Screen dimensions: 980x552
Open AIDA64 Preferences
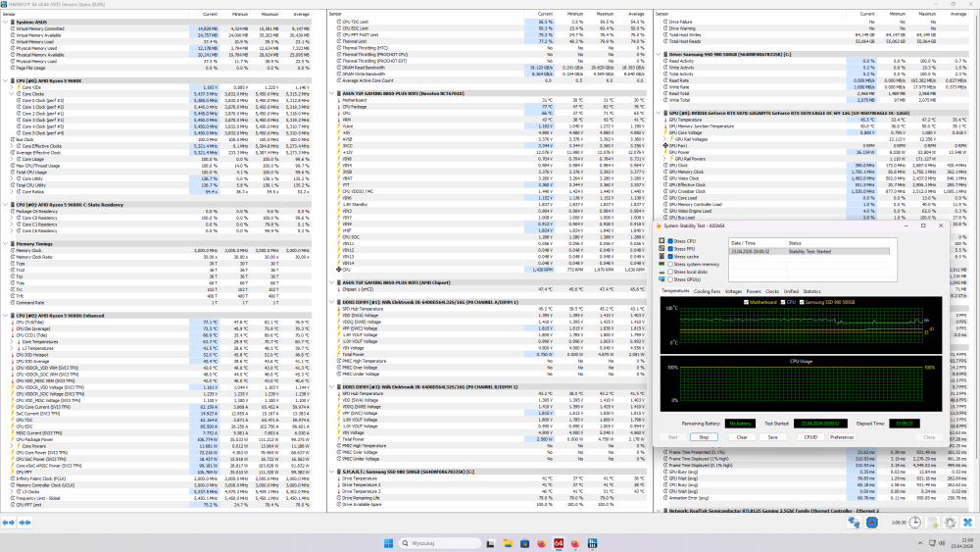pyautogui.click(x=842, y=437)
